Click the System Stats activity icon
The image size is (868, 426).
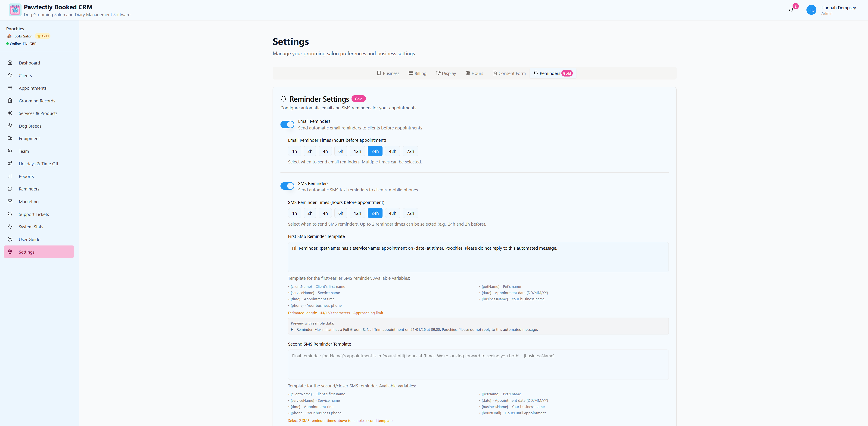click(x=10, y=227)
